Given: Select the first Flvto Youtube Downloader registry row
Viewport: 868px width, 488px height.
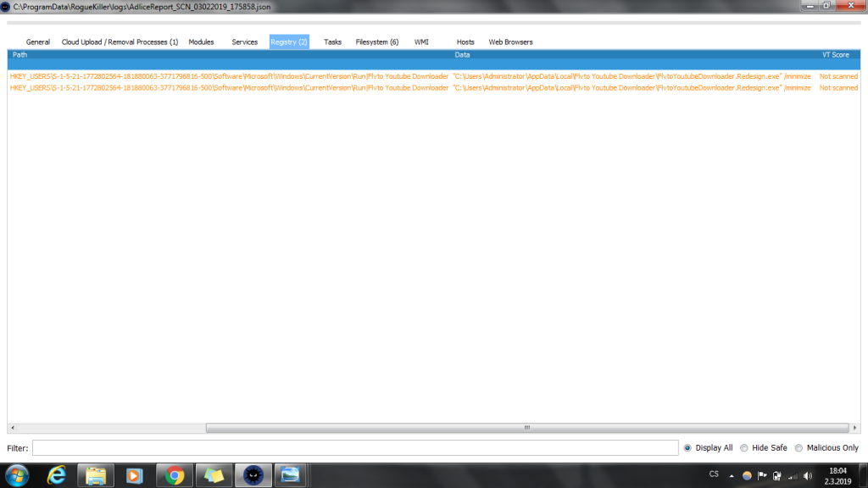Looking at the screenshot, I should (x=434, y=76).
